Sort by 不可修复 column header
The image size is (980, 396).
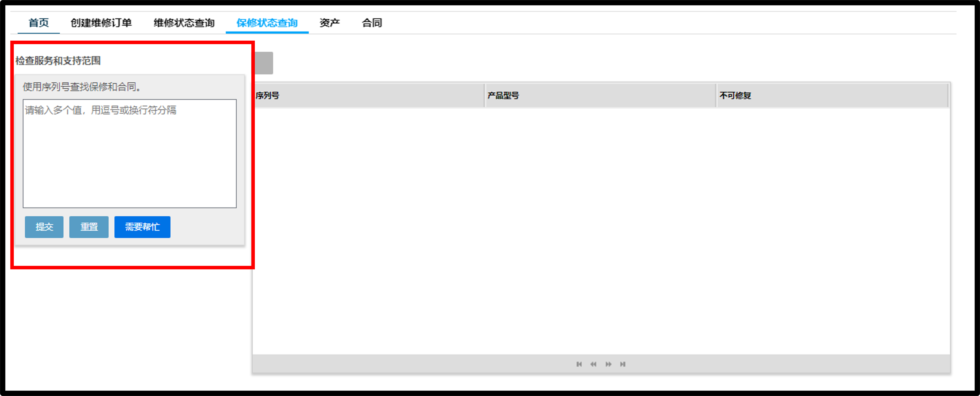pyautogui.click(x=832, y=95)
